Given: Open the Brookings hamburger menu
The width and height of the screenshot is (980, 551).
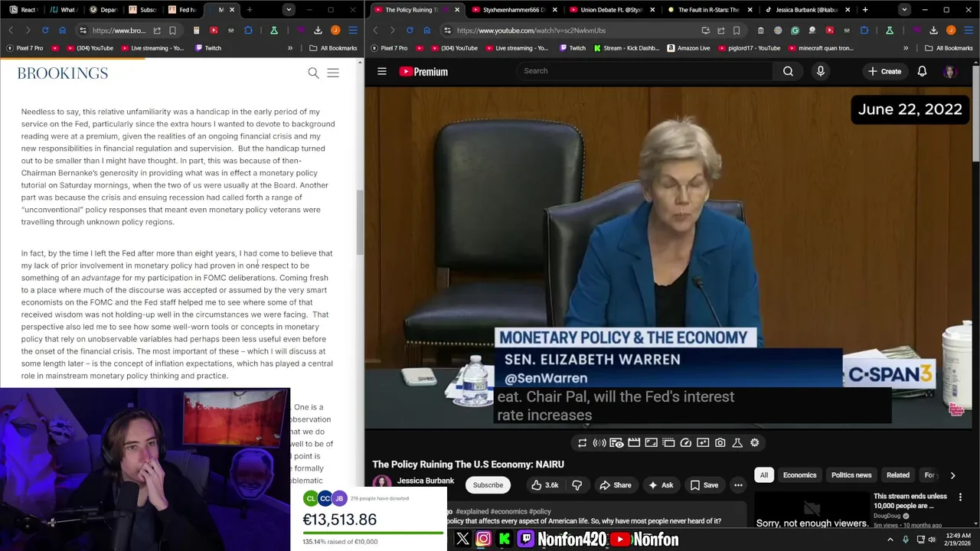Looking at the screenshot, I should click(x=333, y=73).
